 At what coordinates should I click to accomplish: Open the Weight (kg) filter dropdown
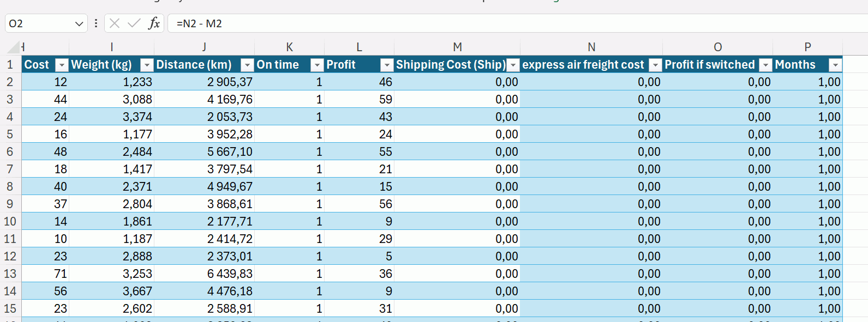[x=147, y=65]
